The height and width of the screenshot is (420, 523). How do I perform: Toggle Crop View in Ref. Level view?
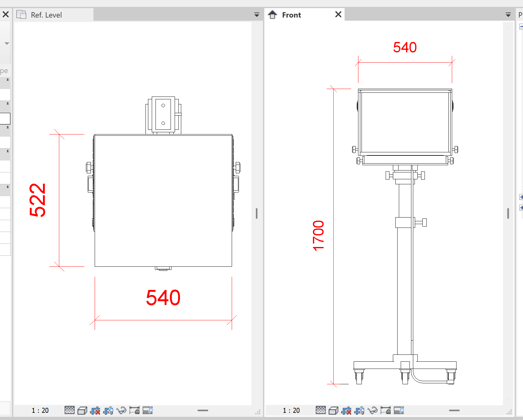tap(95, 410)
